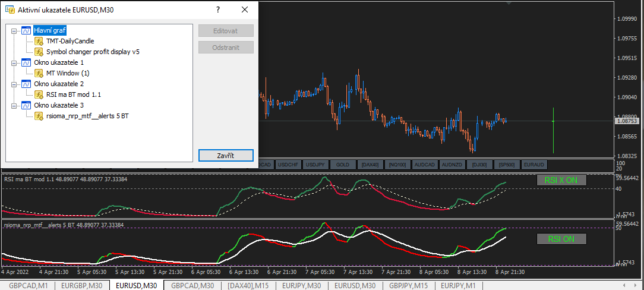Select the Hlavní graf tree label
This screenshot has height=290, width=644.
pyautogui.click(x=50, y=30)
